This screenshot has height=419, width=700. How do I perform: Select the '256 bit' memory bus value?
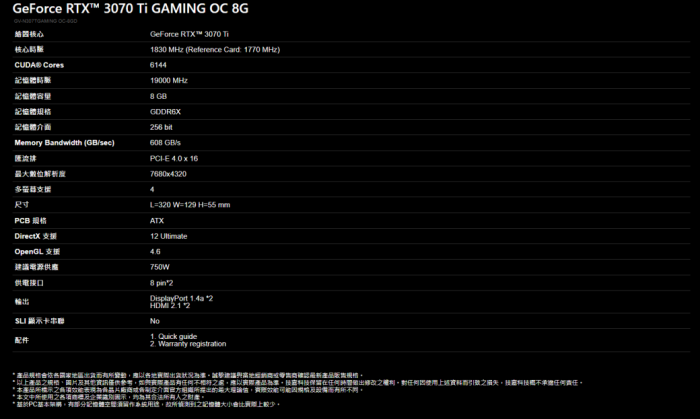tap(161, 127)
